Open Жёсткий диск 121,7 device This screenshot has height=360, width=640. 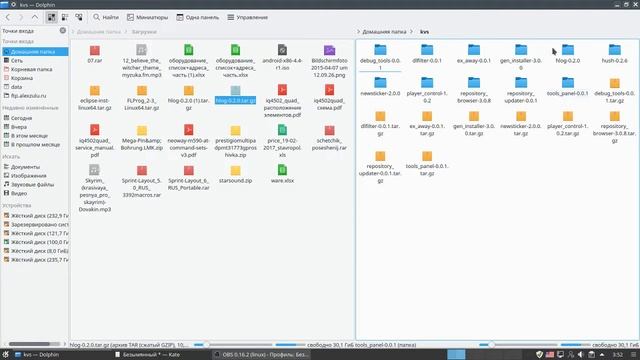click(35, 233)
